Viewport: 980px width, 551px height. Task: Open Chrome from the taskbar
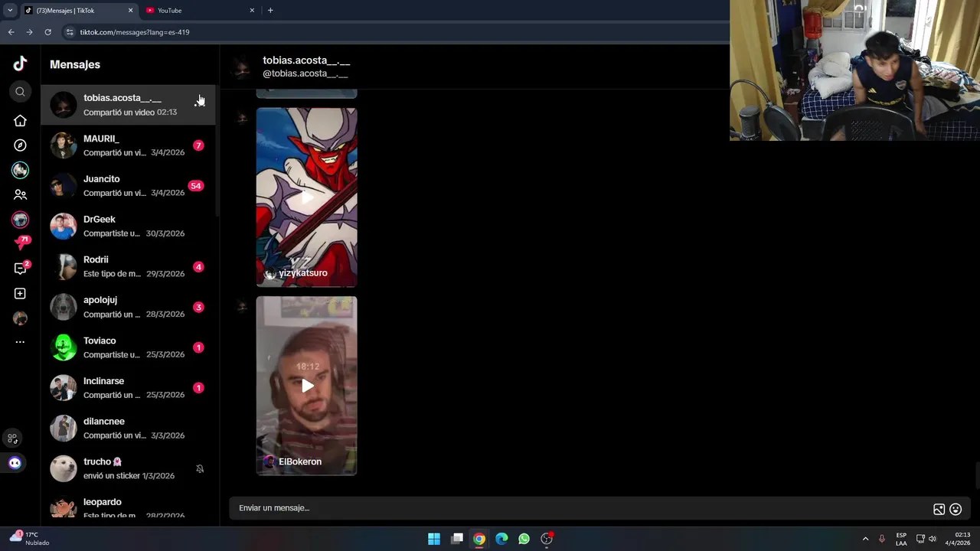pyautogui.click(x=479, y=539)
